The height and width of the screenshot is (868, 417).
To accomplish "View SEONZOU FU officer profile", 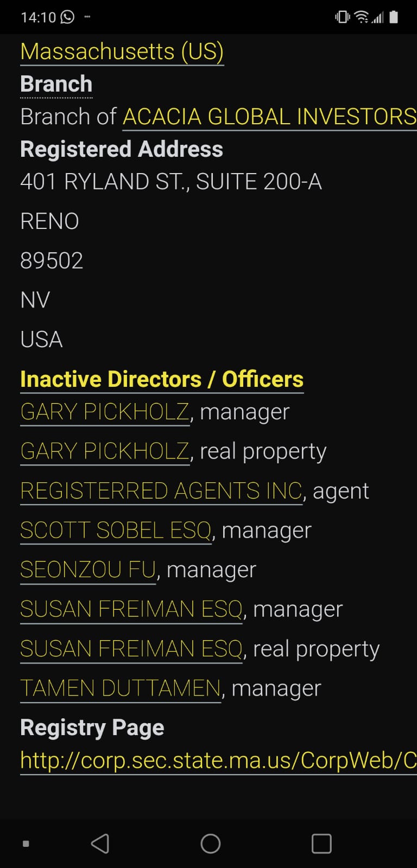I will click(88, 570).
